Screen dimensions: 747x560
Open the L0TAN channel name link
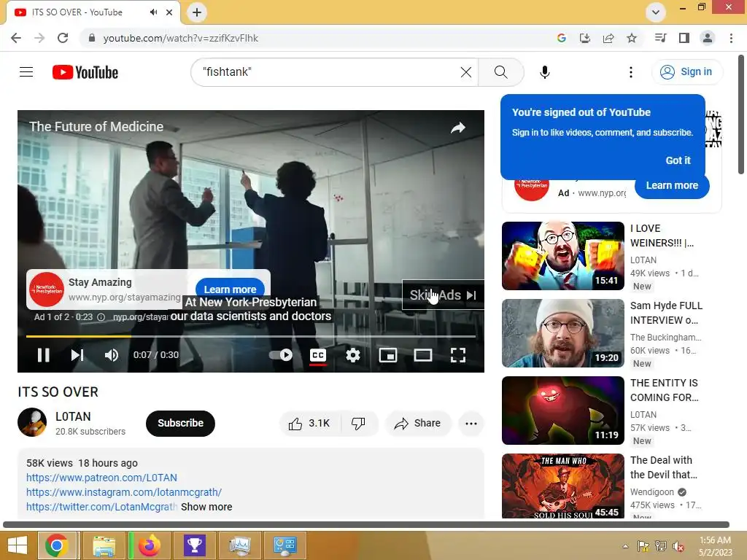73,416
